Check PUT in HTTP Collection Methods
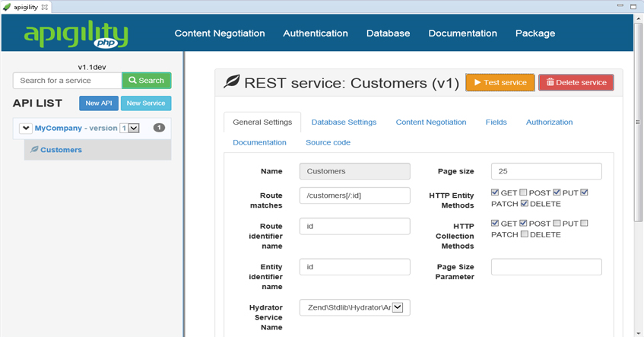The height and width of the screenshot is (337, 644). pos(557,223)
